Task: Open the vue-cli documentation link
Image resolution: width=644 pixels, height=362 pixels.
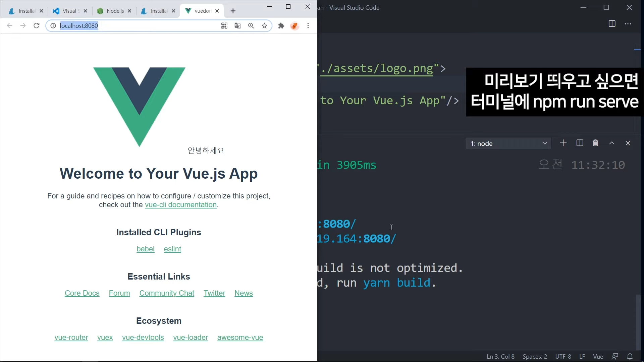Action: pyautogui.click(x=180, y=205)
